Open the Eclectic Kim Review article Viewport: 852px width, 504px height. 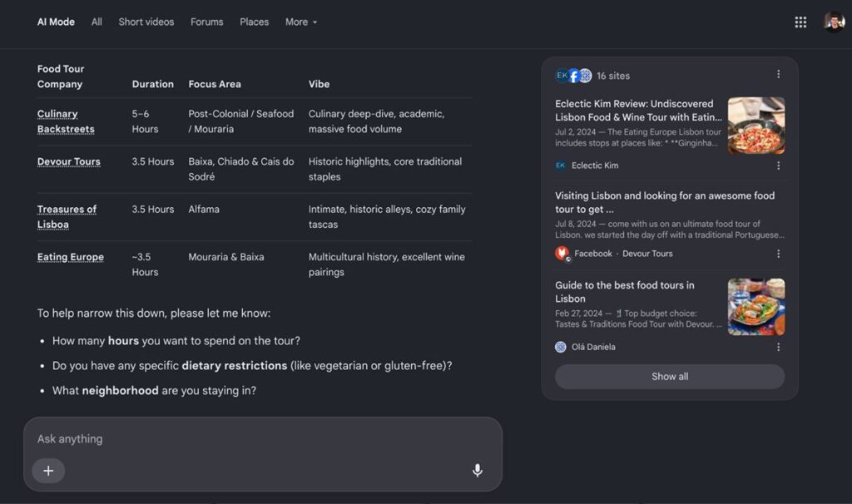[x=638, y=111]
